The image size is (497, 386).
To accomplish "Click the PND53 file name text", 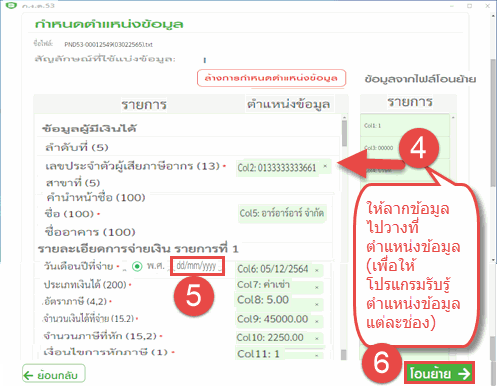I will tap(109, 44).
